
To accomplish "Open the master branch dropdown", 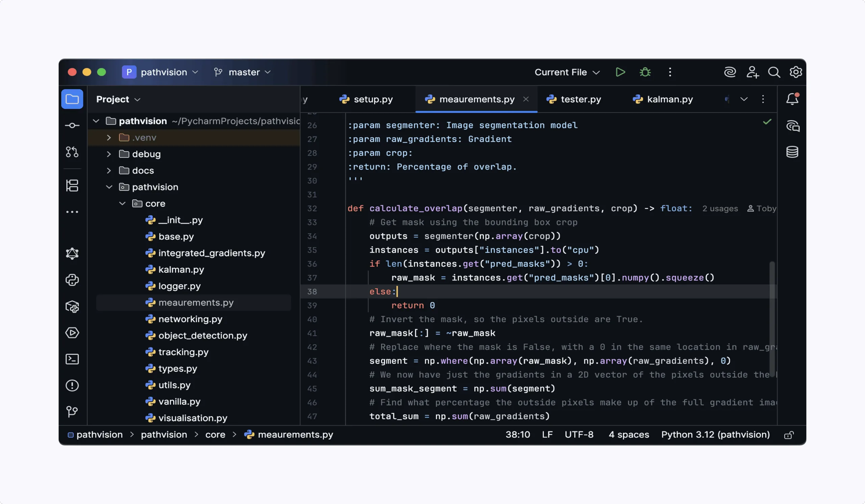I will (x=242, y=72).
